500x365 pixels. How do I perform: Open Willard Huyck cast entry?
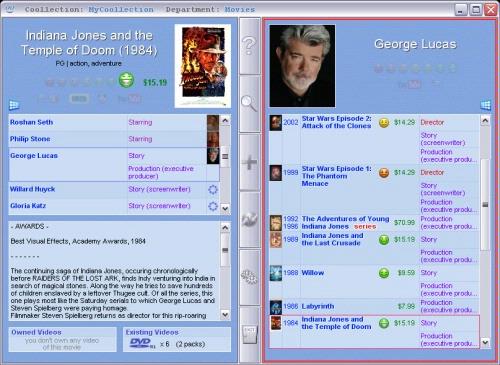click(32, 189)
